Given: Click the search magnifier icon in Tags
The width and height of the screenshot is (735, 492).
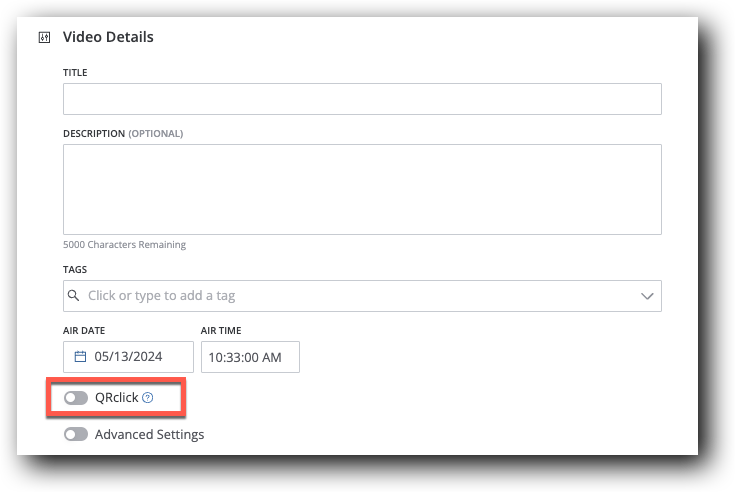Looking at the screenshot, I should pos(74,296).
